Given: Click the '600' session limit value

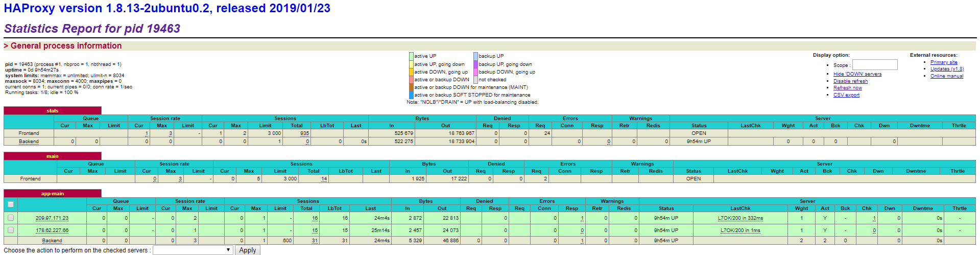Looking at the screenshot, I should pos(288,241).
